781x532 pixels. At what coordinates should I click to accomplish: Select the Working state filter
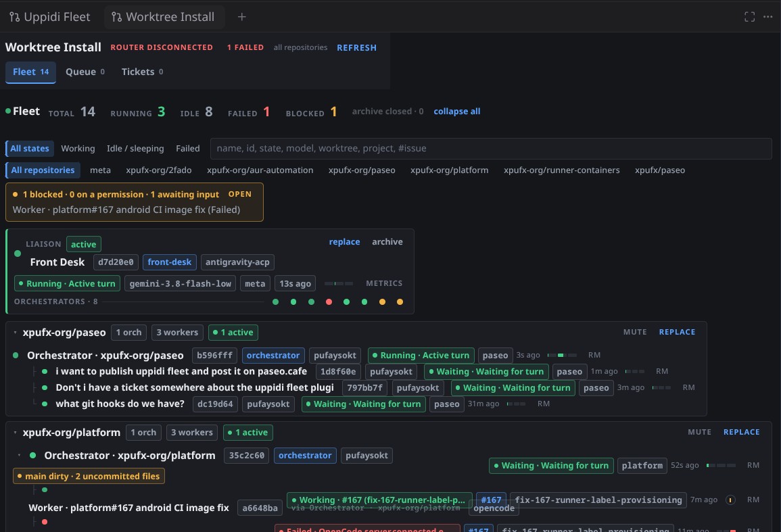[78, 149]
